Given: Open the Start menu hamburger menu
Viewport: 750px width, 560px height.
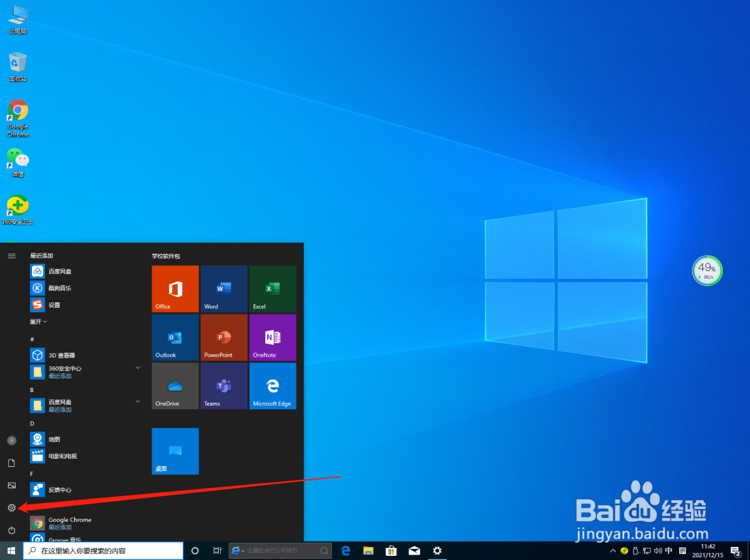Looking at the screenshot, I should [11, 256].
